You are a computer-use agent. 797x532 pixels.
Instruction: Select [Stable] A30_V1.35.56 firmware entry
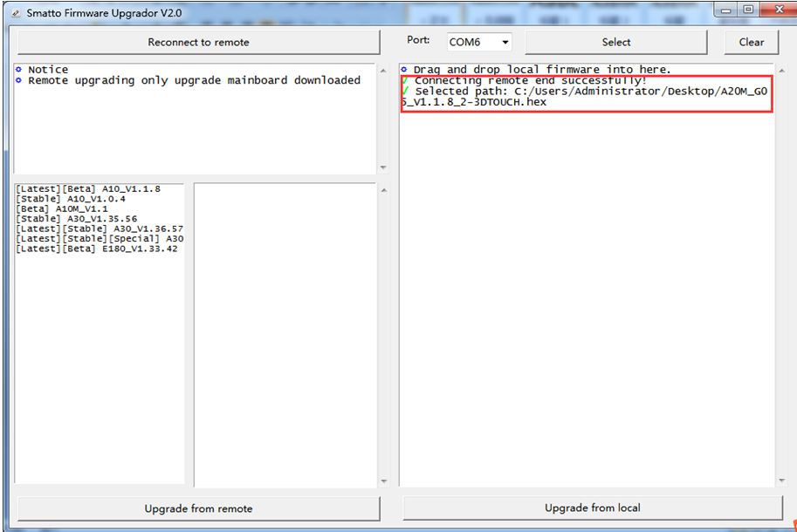75,219
